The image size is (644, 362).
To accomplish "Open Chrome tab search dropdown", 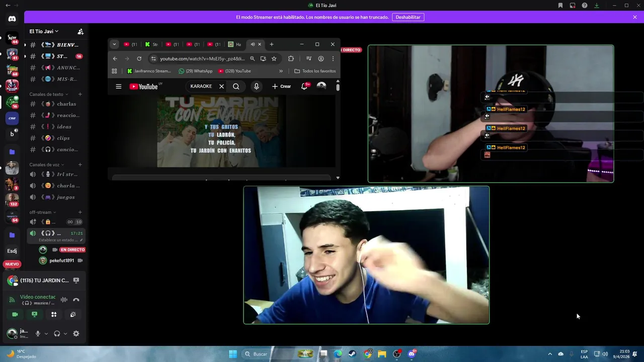I will [114, 44].
